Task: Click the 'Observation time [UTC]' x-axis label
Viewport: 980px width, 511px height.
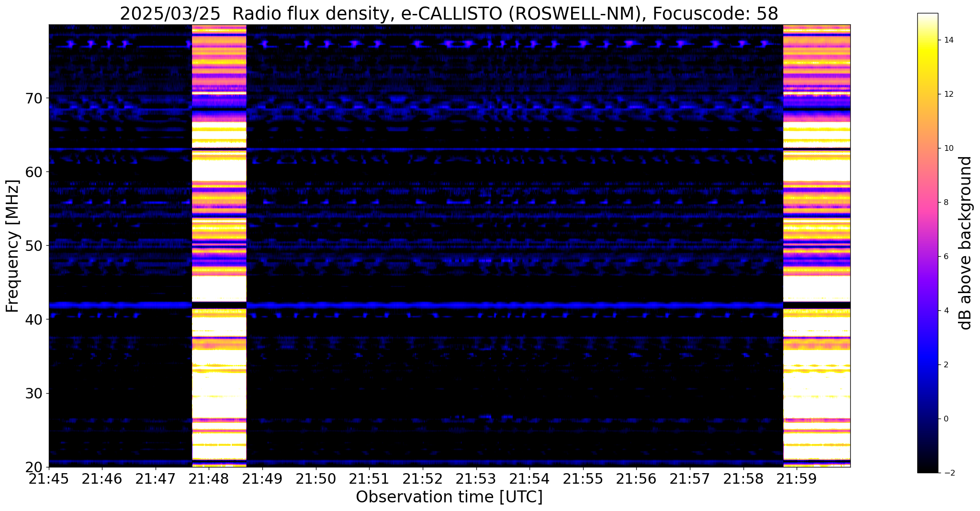Action: [449, 497]
